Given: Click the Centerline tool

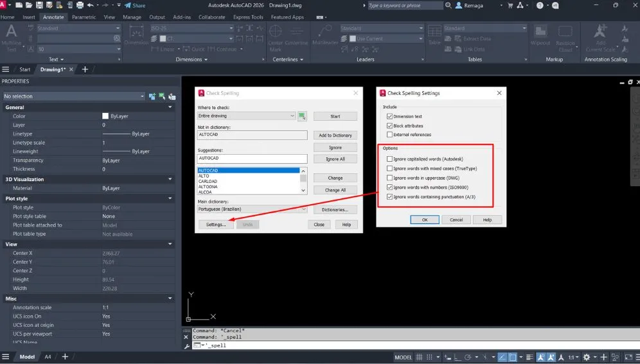Looking at the screenshot, I should coord(296,36).
